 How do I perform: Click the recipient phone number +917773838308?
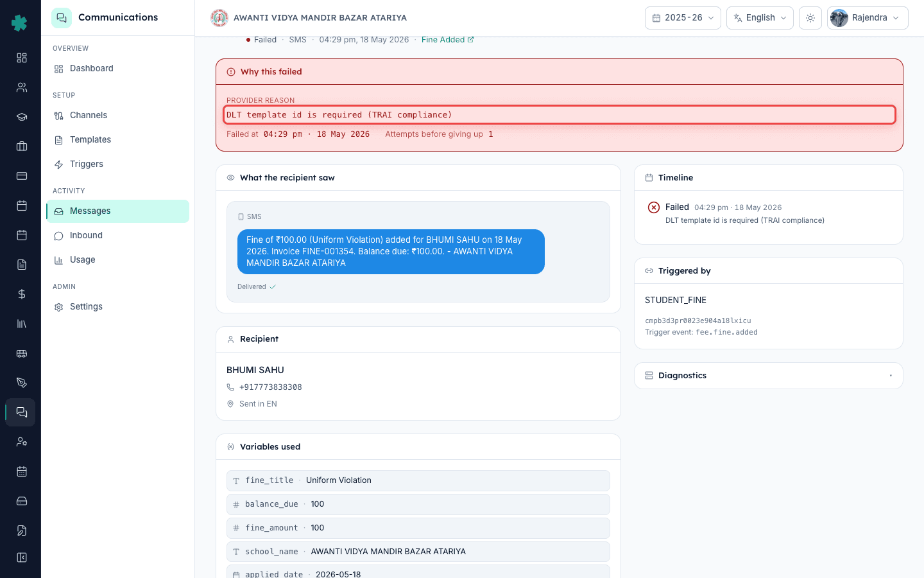click(x=270, y=387)
